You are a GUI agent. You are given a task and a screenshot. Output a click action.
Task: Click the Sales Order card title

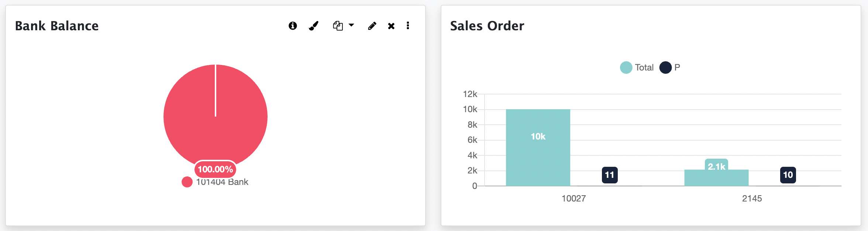pyautogui.click(x=487, y=26)
